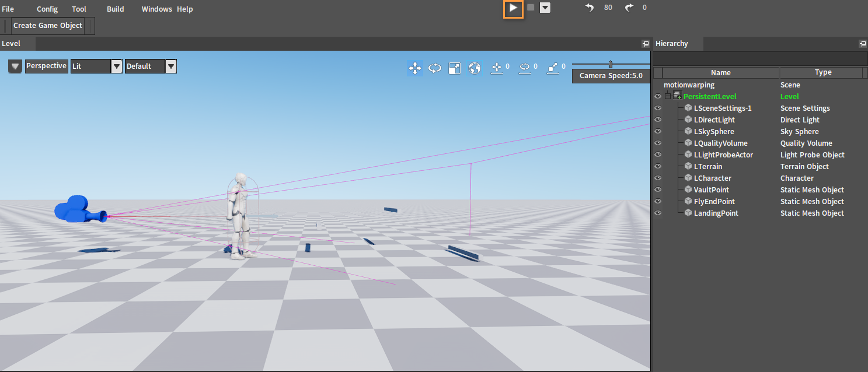Toggle the rotation snap icon
This screenshot has width=868, height=372.
[x=525, y=68]
